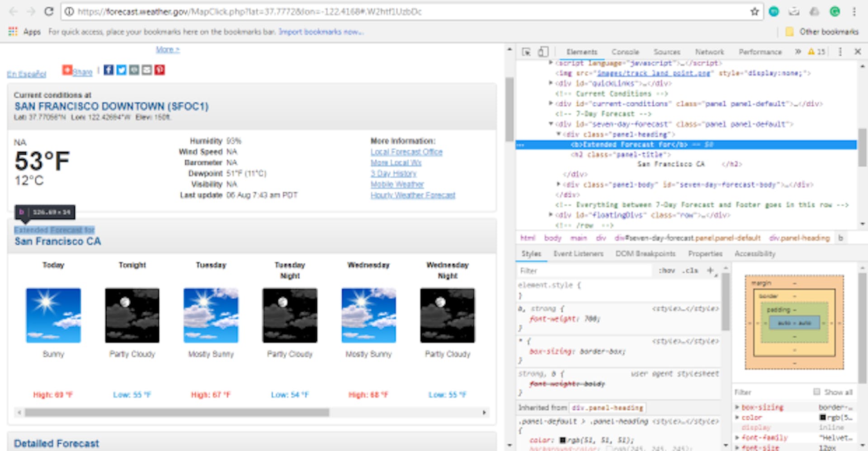Reload the page with the refresh icon
This screenshot has width=868, height=451.
point(49,11)
